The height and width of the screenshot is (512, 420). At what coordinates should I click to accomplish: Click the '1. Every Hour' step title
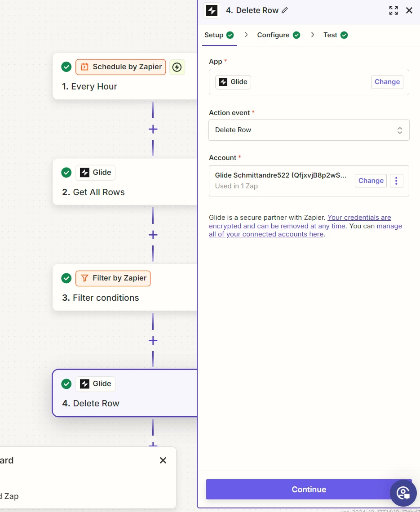(x=89, y=86)
